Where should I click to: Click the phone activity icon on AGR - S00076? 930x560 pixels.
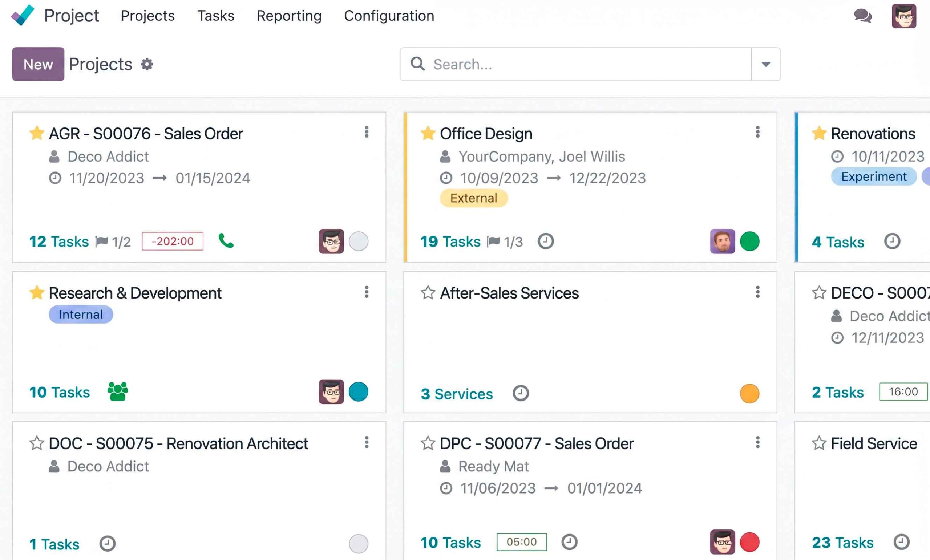coord(226,241)
